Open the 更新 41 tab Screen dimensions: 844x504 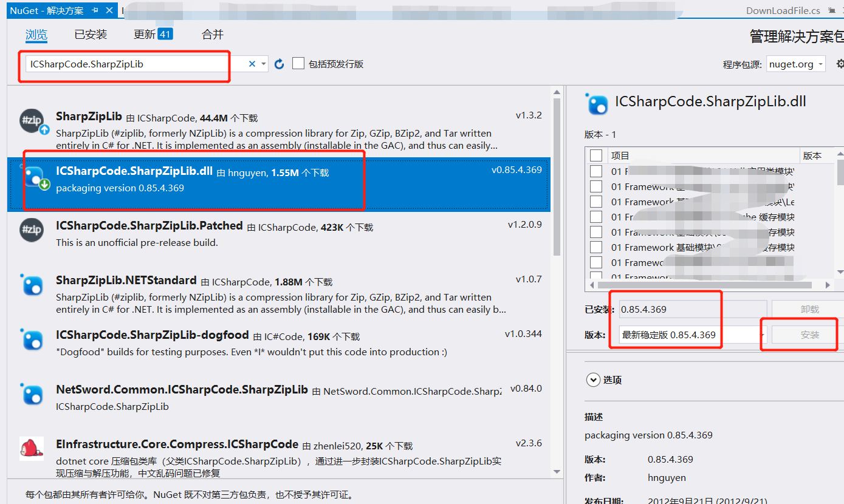coord(153,35)
